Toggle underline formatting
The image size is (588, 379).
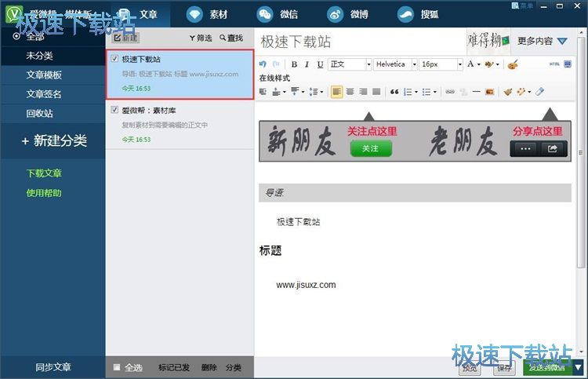click(x=320, y=64)
